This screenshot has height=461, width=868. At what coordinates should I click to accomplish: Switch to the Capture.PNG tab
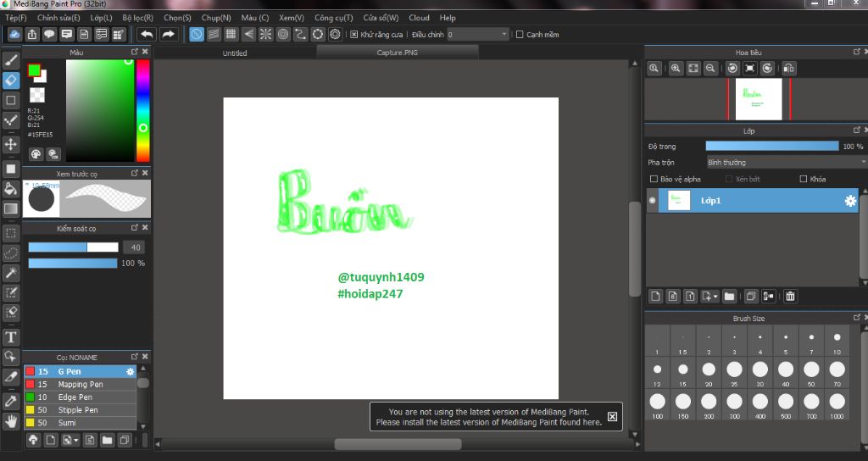[x=397, y=52]
